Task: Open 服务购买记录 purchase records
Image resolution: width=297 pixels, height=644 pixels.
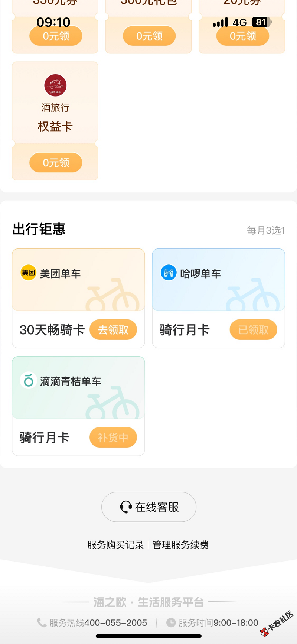Action: pos(115,545)
